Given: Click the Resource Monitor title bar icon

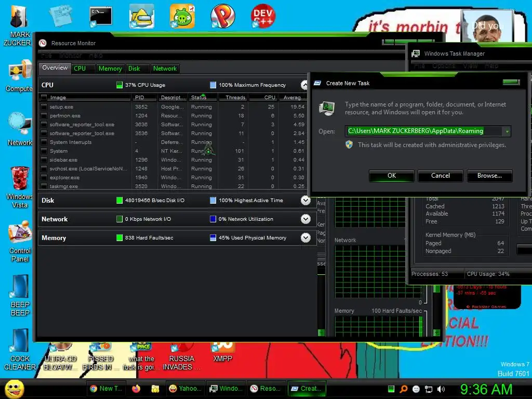Looking at the screenshot, I should click(x=43, y=43).
